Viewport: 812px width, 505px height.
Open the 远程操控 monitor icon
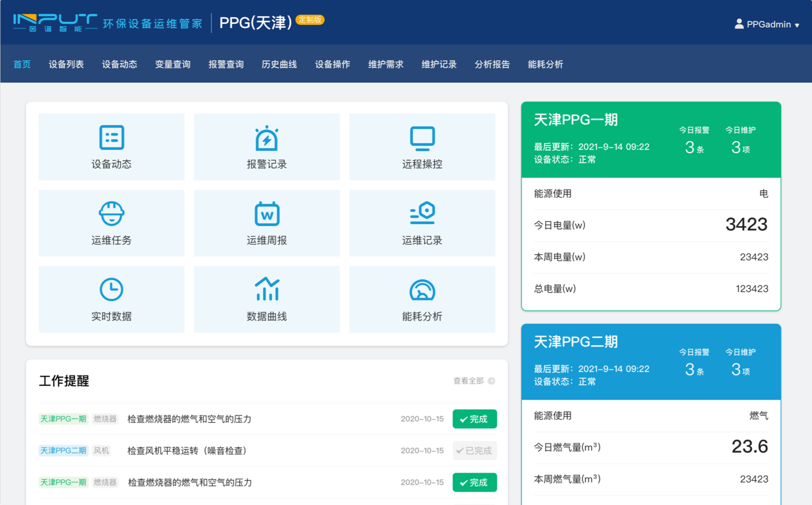[422, 138]
